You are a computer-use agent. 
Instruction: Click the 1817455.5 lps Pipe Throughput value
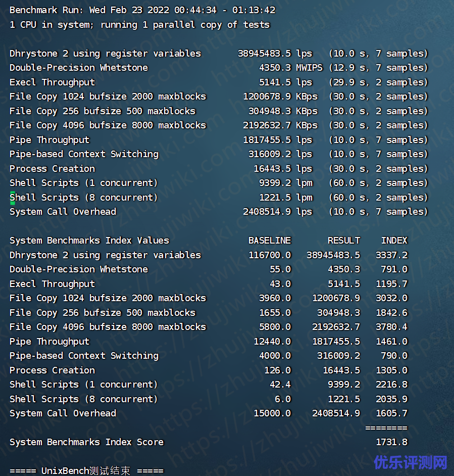277,140
